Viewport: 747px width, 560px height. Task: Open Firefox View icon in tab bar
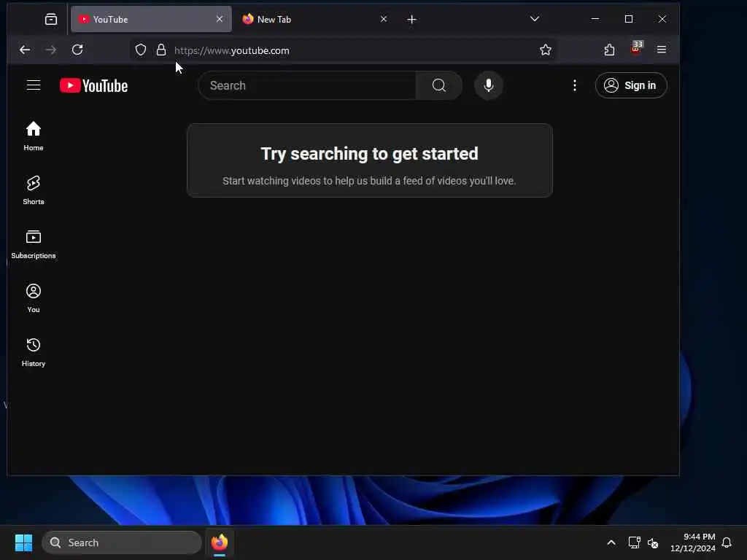[51, 19]
